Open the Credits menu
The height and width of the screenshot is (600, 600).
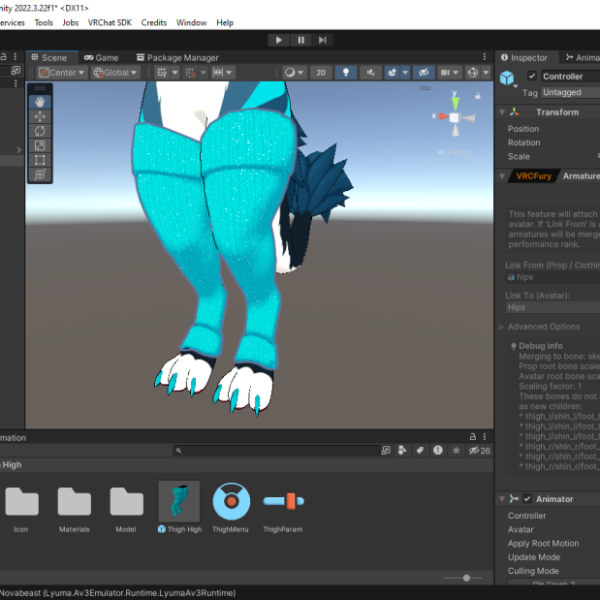point(154,23)
